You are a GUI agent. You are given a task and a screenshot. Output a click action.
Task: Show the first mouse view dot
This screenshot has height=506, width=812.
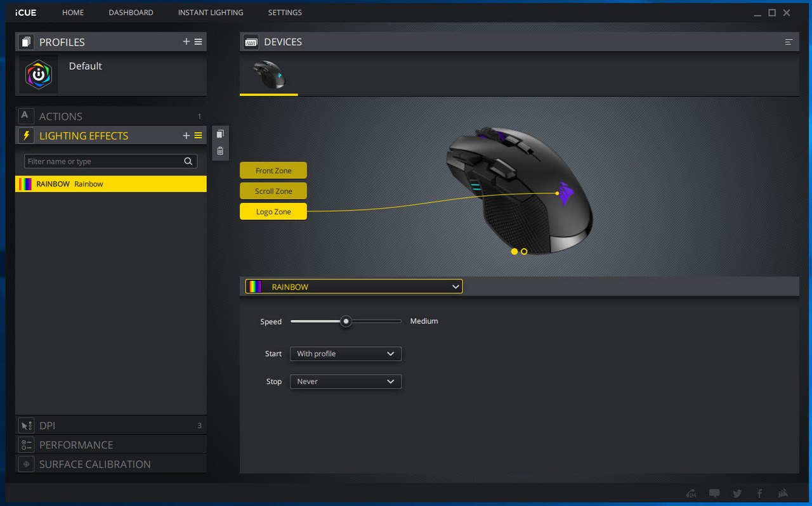[x=514, y=252]
